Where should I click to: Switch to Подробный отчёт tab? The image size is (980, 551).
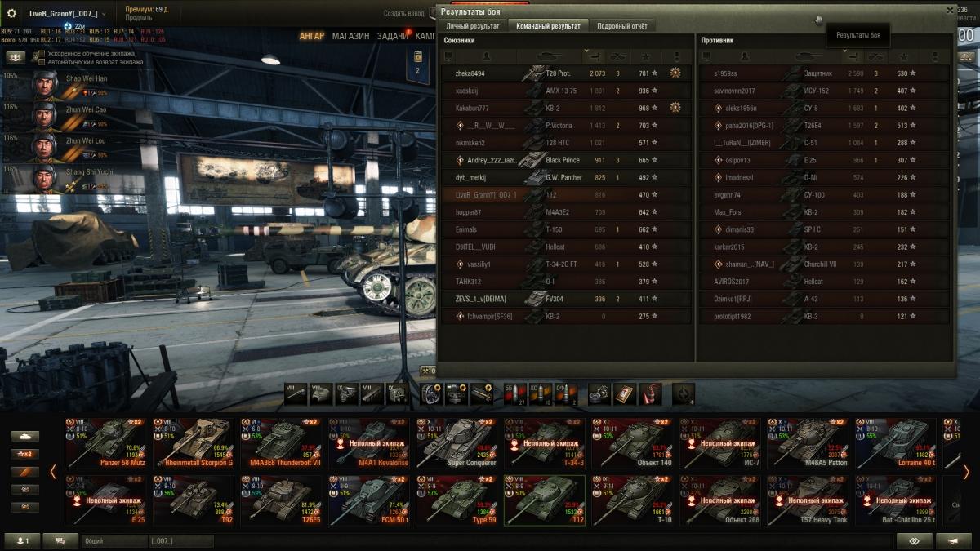622,26
